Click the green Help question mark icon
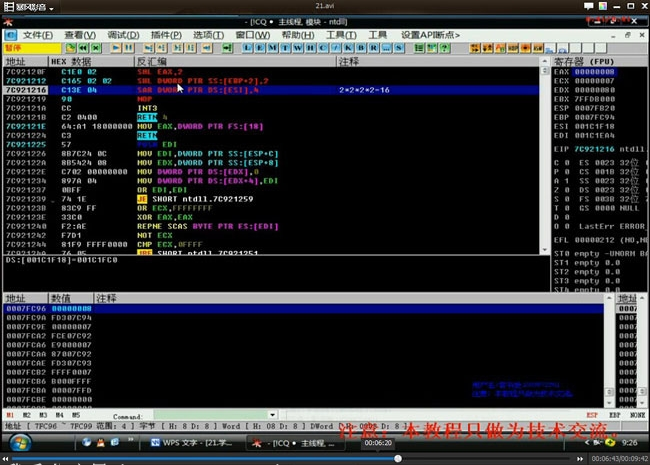Viewport: 650px width, 465px height. click(444, 48)
